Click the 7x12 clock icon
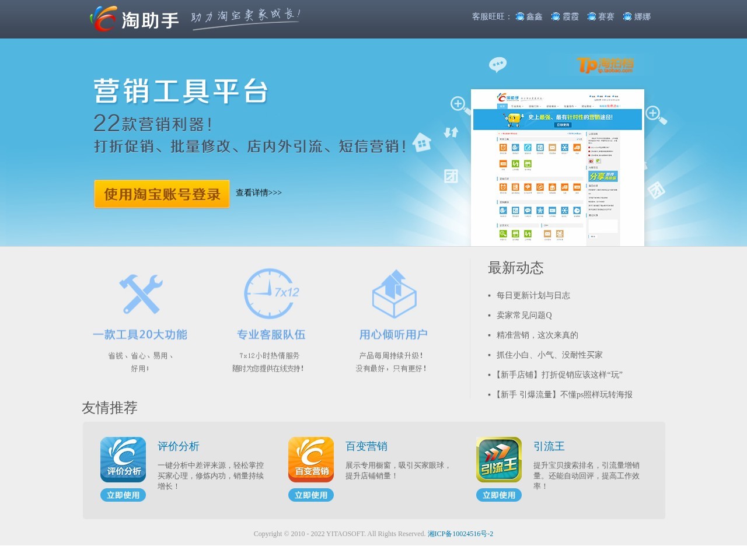747x560 pixels. (x=271, y=293)
